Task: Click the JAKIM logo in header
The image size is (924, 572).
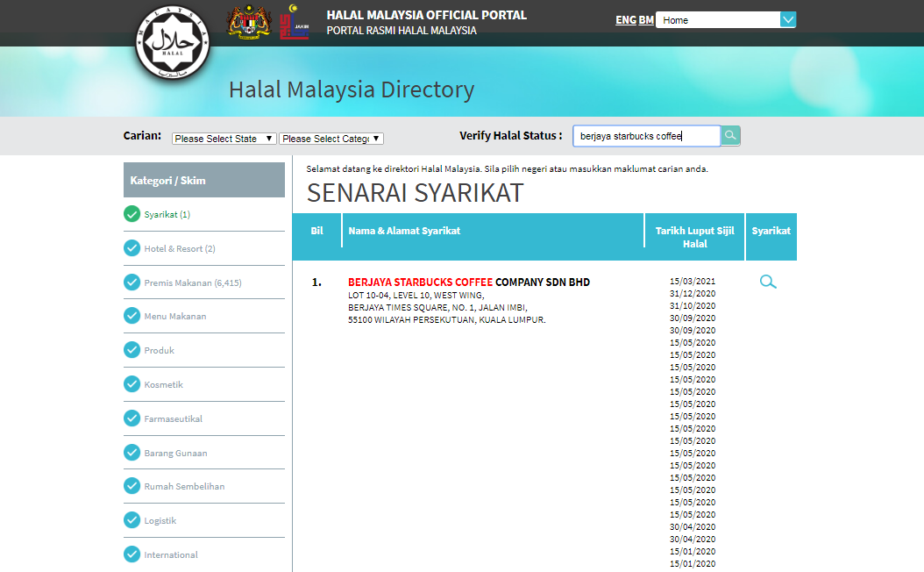Action: (x=294, y=22)
